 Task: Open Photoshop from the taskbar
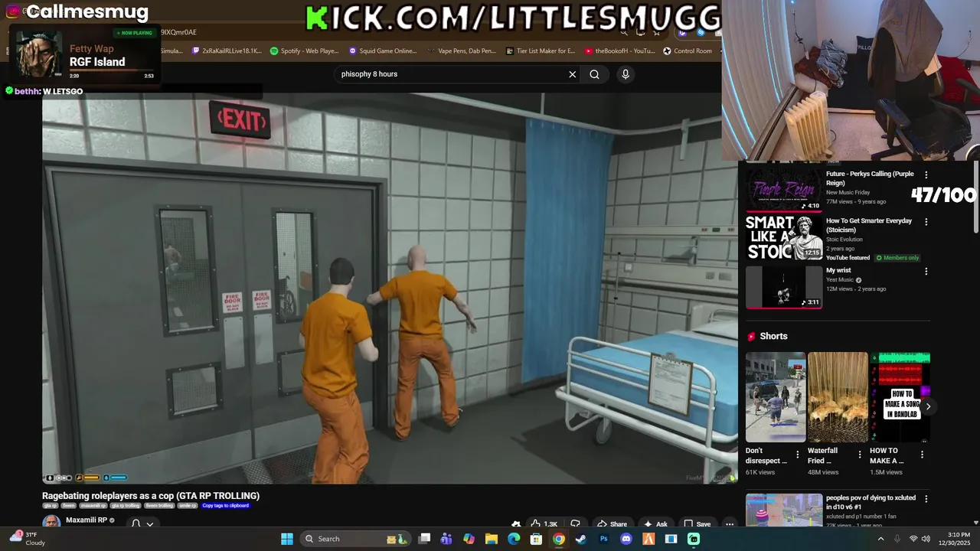point(603,539)
